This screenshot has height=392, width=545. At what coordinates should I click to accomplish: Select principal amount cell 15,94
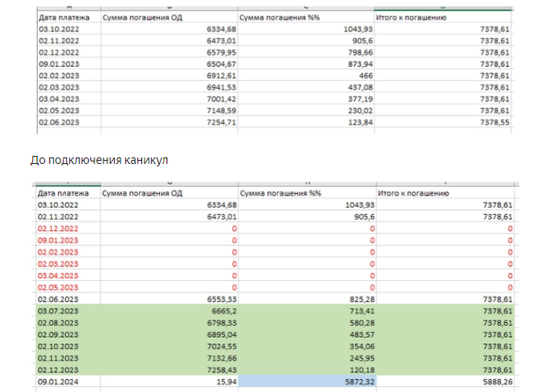coord(169,382)
